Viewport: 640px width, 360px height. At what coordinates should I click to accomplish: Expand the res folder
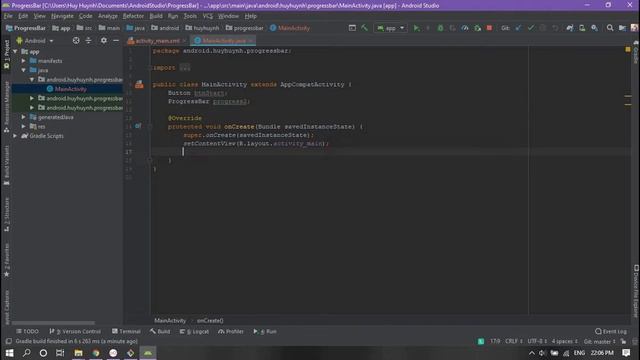pyautogui.click(x=23, y=127)
